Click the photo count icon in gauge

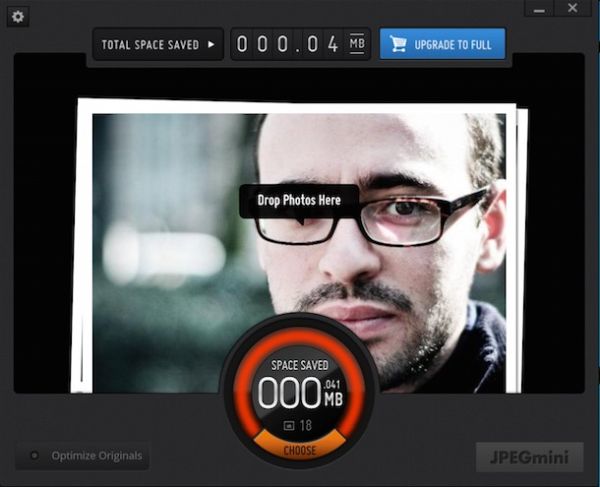click(x=289, y=425)
